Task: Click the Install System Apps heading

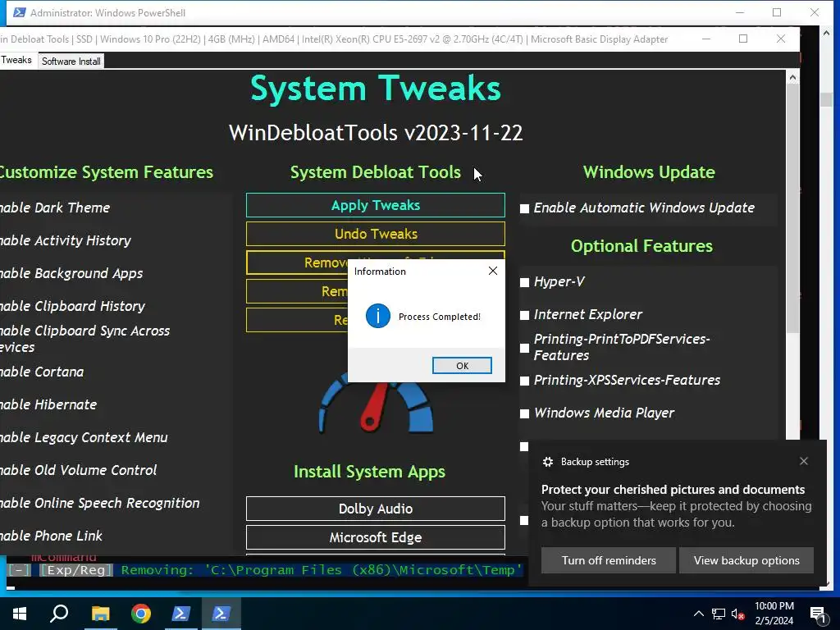Action: 369,472
